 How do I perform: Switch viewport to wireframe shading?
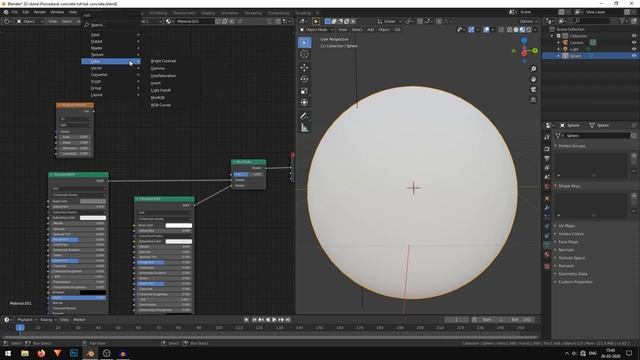509,30
